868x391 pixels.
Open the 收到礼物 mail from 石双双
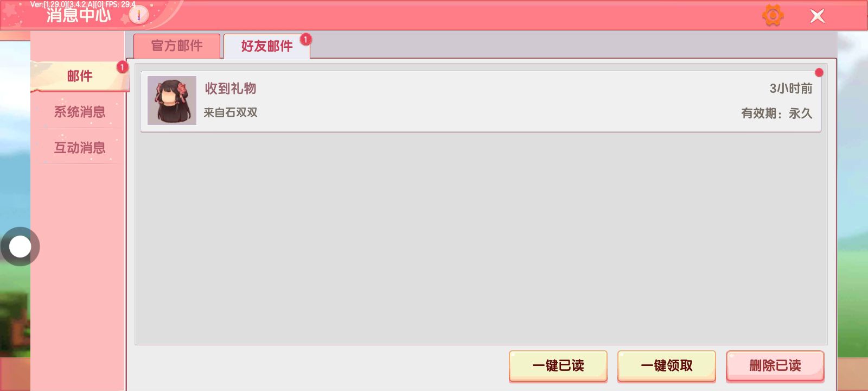[481, 101]
